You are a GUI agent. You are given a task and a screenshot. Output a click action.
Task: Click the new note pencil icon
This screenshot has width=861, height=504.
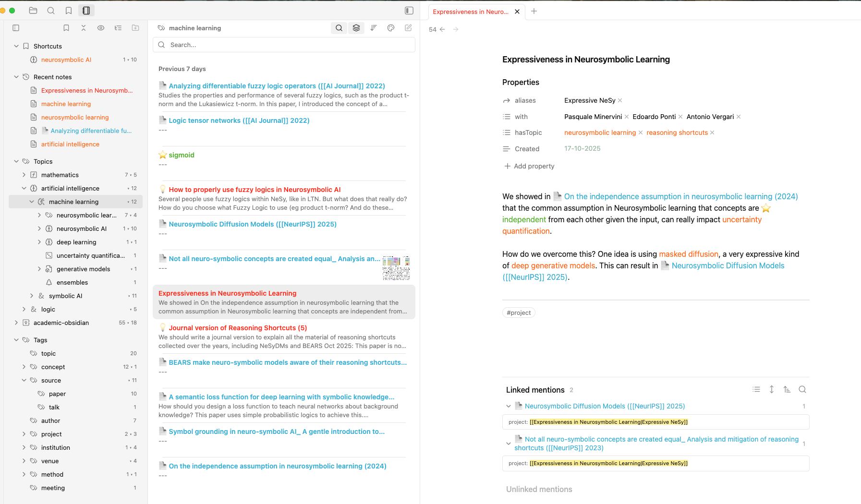click(408, 28)
